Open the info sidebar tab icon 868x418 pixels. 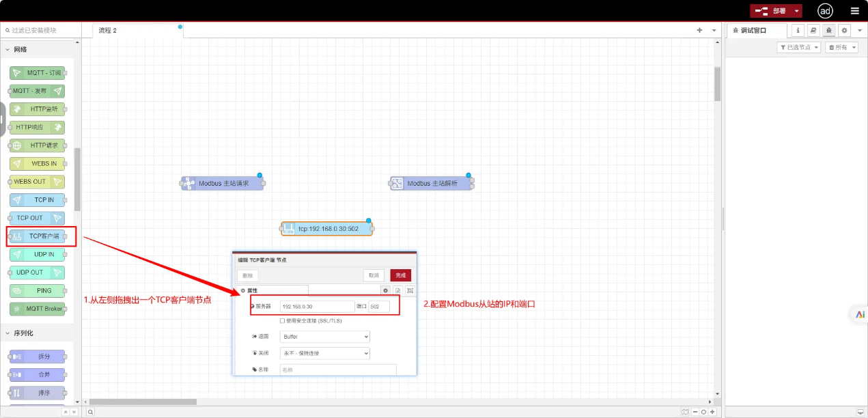(798, 30)
